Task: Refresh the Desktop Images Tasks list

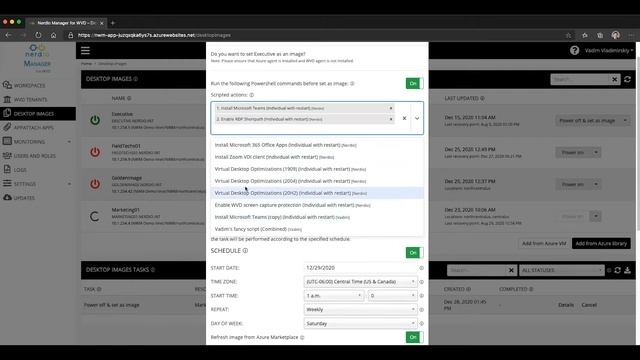Action: point(618,270)
